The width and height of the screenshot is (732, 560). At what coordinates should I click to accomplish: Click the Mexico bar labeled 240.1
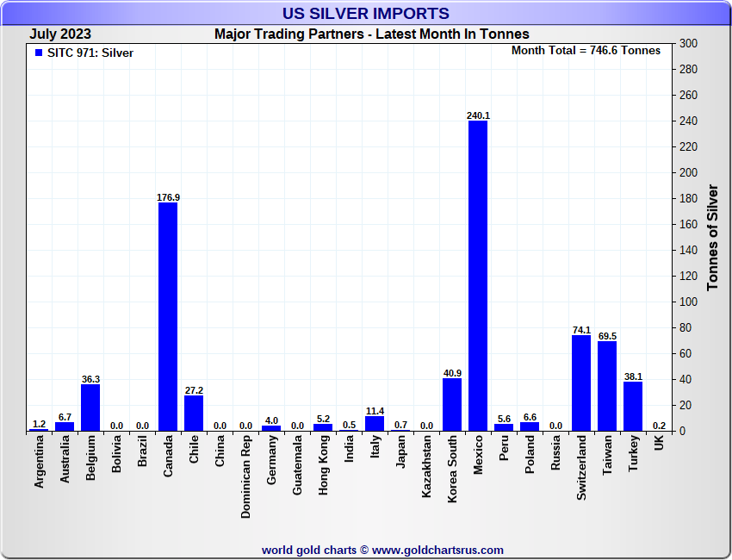tap(478, 276)
